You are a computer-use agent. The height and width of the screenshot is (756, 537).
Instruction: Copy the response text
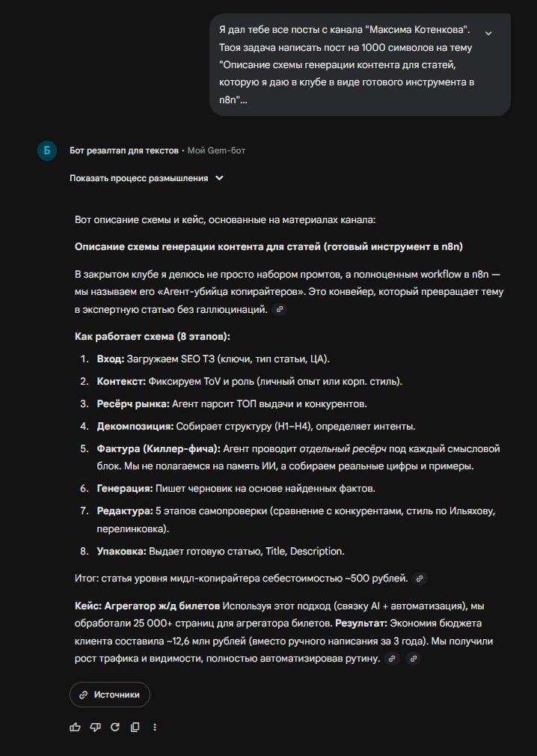click(135, 727)
